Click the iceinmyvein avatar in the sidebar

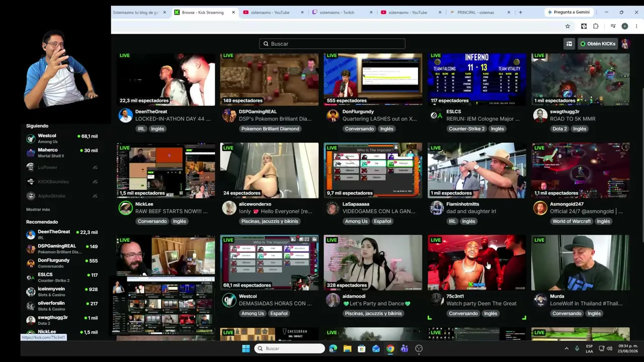click(x=31, y=292)
